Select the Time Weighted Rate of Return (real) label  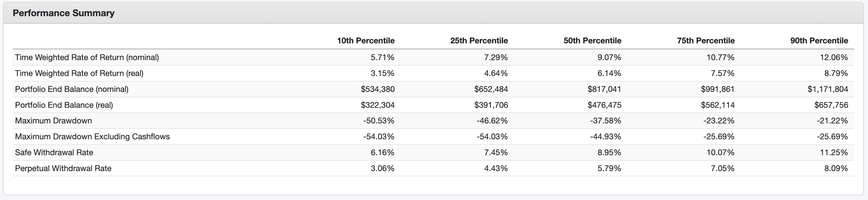(x=79, y=73)
